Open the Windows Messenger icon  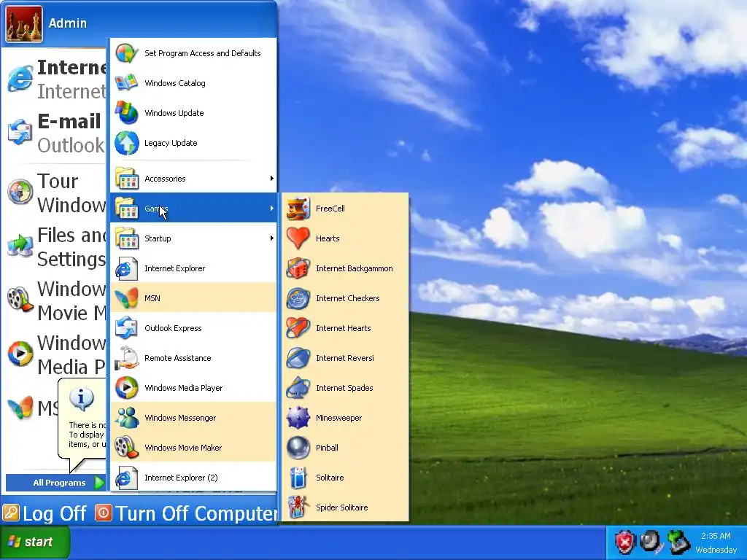[x=127, y=418]
